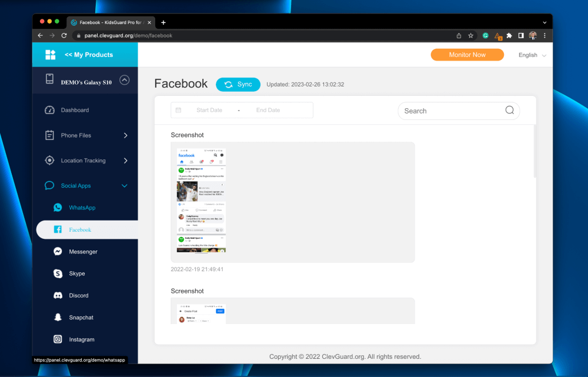This screenshot has width=588, height=377.
Task: Expand the Location Tracking submenu arrow
Action: [x=126, y=161]
